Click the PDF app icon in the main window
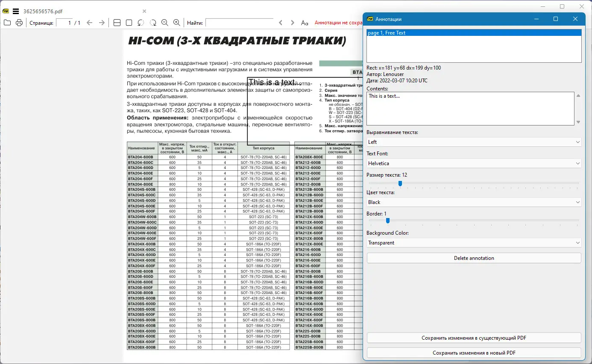The image size is (592, 364). click(x=6, y=11)
